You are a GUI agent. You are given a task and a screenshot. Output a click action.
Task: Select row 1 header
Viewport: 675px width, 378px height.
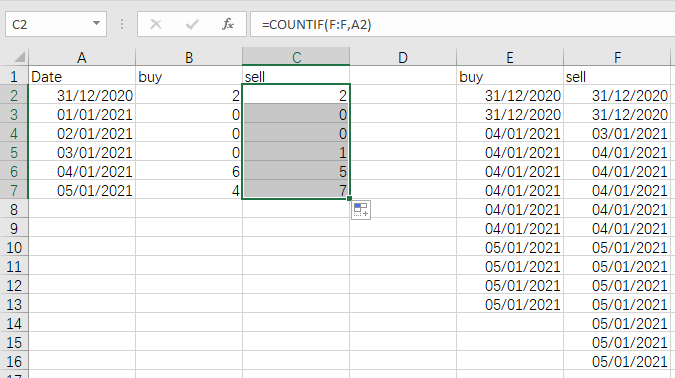click(x=14, y=77)
